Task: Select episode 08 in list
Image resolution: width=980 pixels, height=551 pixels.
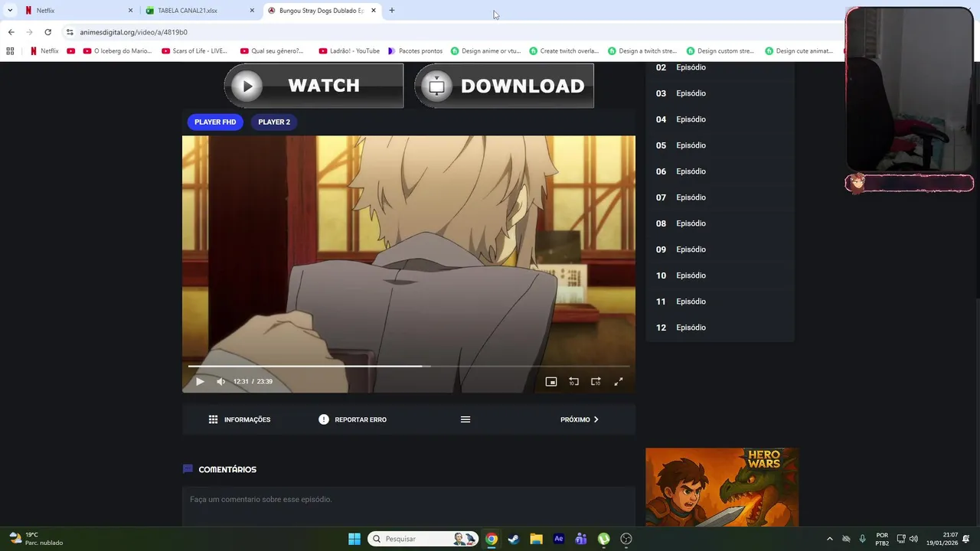Action: pos(720,223)
